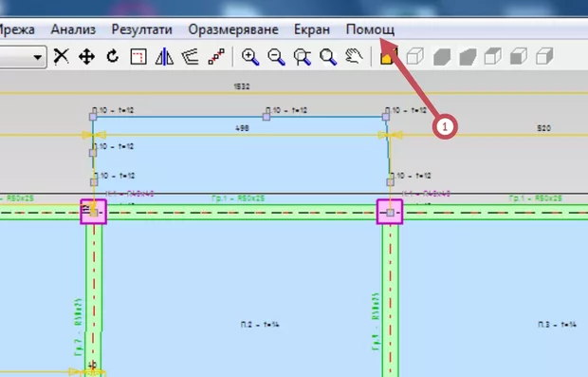Enable the Pan hand tool
Viewport: 588px width, 377px height.
[354, 57]
